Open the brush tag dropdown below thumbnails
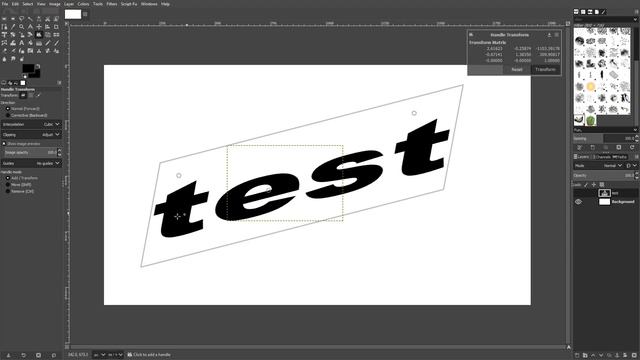Screen dimensions: 640x360 (x=605, y=130)
